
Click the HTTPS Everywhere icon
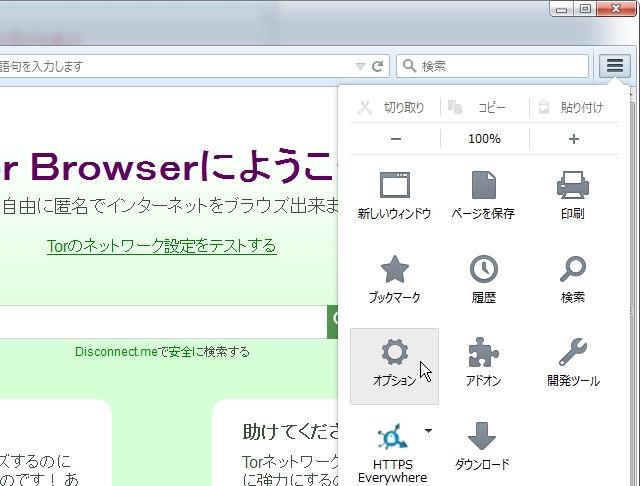[x=392, y=436]
